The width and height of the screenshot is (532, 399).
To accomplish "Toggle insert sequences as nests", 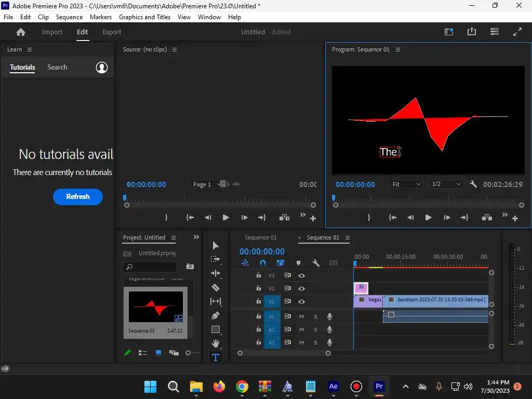I will pos(245,263).
